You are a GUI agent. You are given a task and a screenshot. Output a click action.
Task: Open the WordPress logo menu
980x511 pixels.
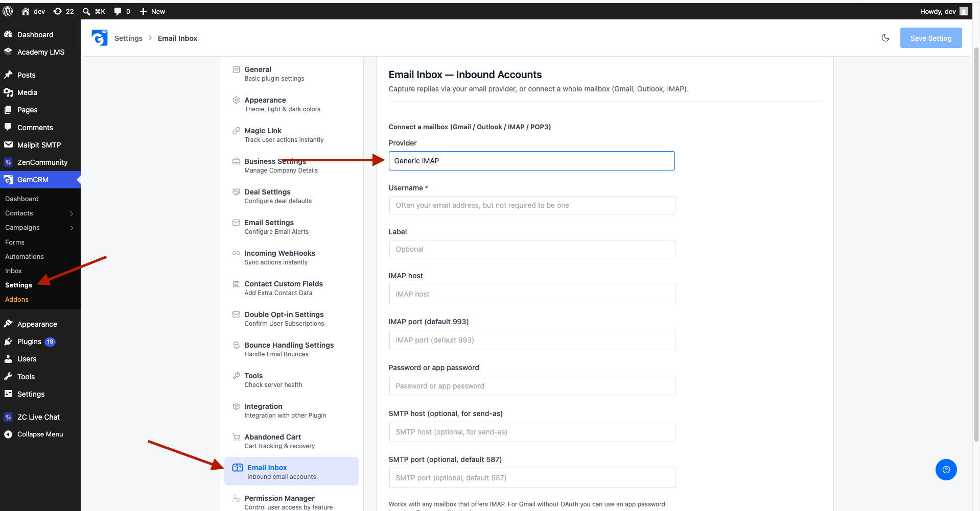point(8,11)
